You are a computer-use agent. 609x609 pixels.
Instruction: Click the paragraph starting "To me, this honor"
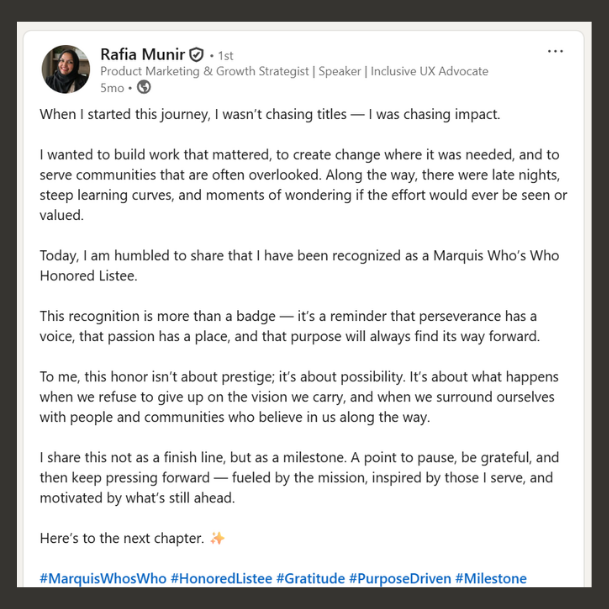coord(300,397)
